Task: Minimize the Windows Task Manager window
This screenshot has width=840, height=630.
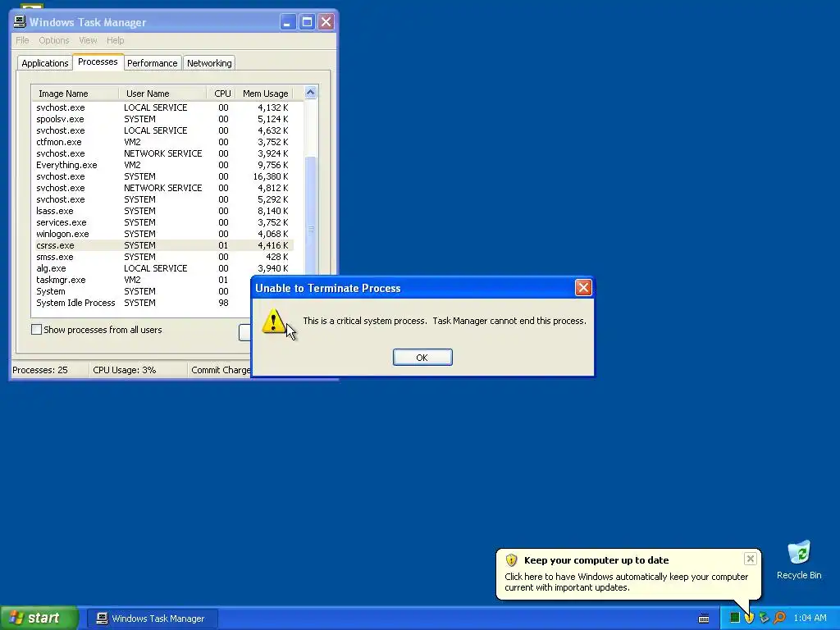Action: 288,22
